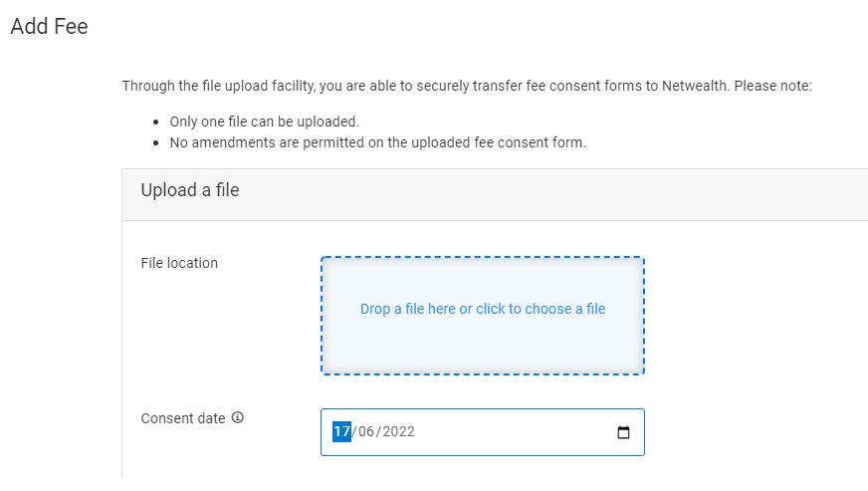Click the 'Only one file can be uploaded' note
The width and height of the screenshot is (868, 491).
[x=264, y=122]
